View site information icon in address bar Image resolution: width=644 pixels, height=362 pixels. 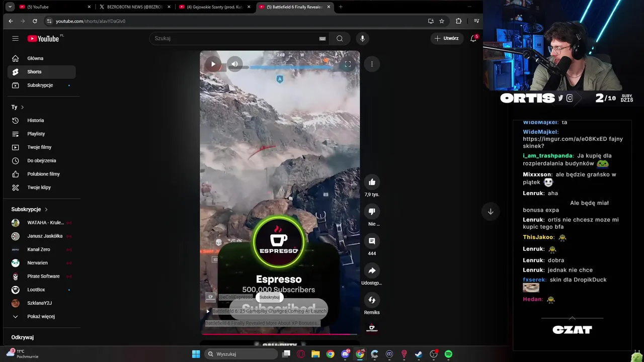pyautogui.click(x=49, y=21)
